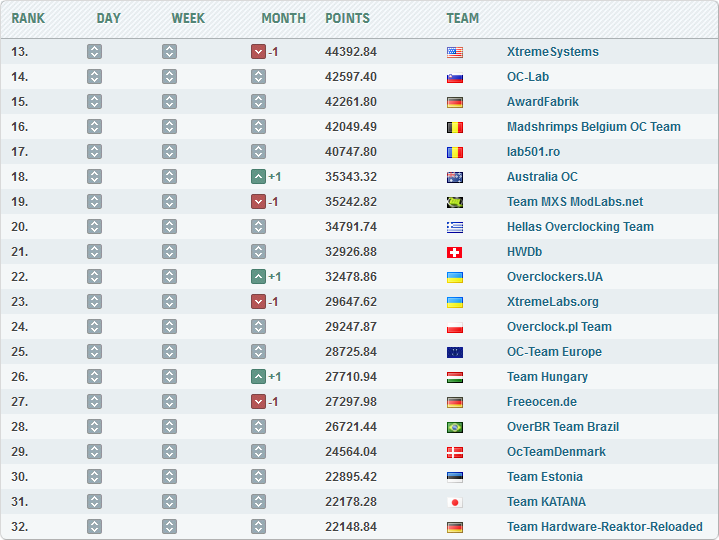This screenshot has height=540, width=719.
Task: Click the green up arrow for Team Hungary
Action: tap(258, 377)
